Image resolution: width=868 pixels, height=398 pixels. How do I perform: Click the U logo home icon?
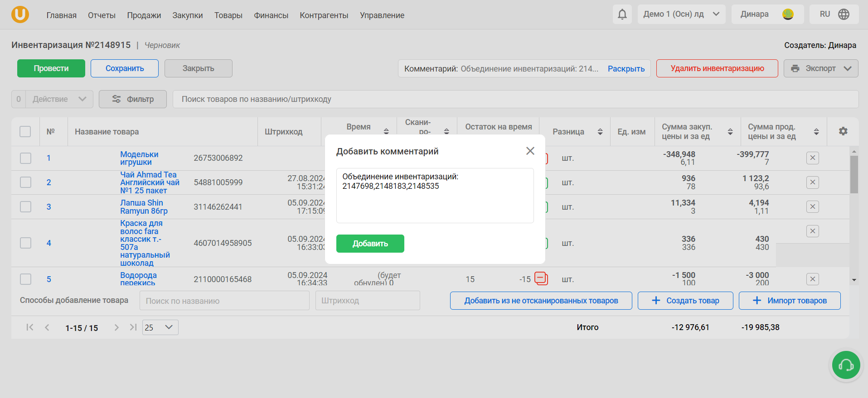click(x=20, y=14)
